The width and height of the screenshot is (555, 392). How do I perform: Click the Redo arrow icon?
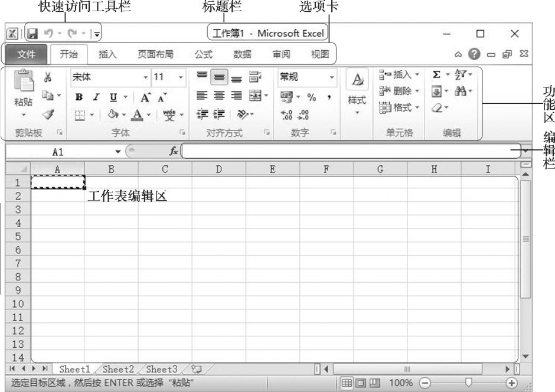tap(73, 33)
